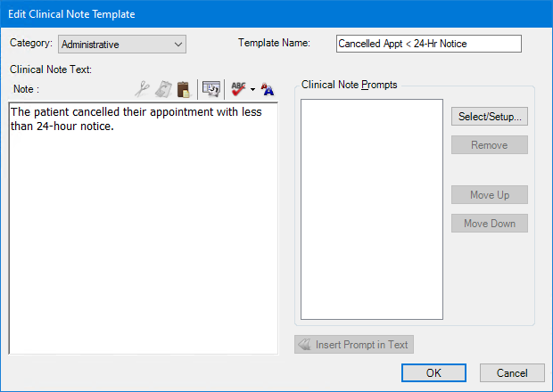
Task: Click the Insert Prompt in Text button
Action: pyautogui.click(x=354, y=345)
